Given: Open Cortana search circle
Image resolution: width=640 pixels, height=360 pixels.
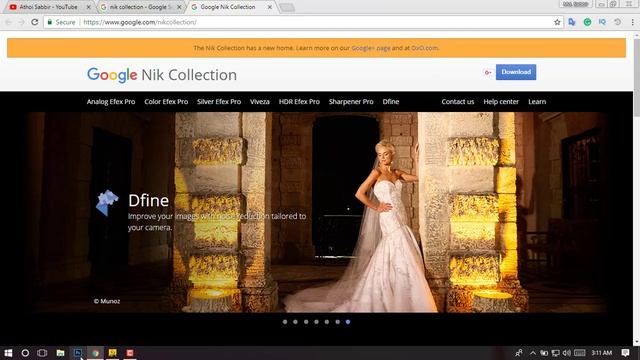Looking at the screenshot, I should coord(25,353).
